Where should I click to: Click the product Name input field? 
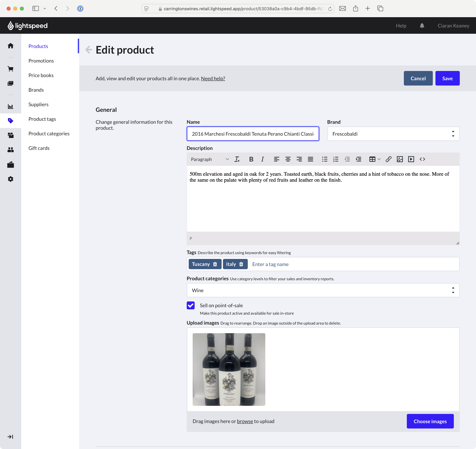253,134
